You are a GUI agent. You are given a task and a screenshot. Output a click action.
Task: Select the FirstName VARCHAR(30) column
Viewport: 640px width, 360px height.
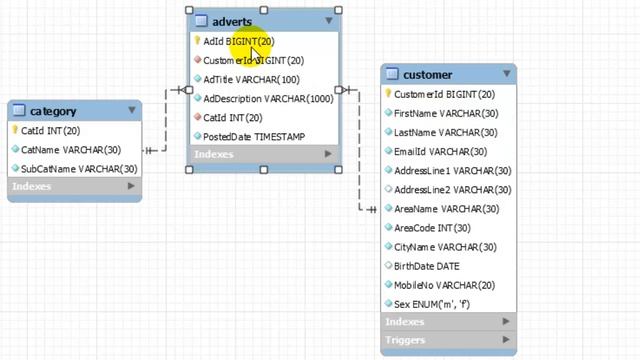pos(446,113)
